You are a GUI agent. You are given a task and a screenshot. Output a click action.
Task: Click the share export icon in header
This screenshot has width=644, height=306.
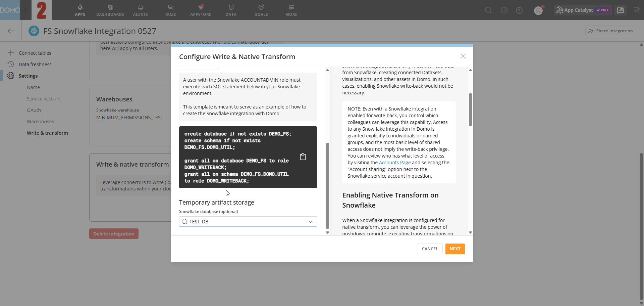click(x=621, y=10)
